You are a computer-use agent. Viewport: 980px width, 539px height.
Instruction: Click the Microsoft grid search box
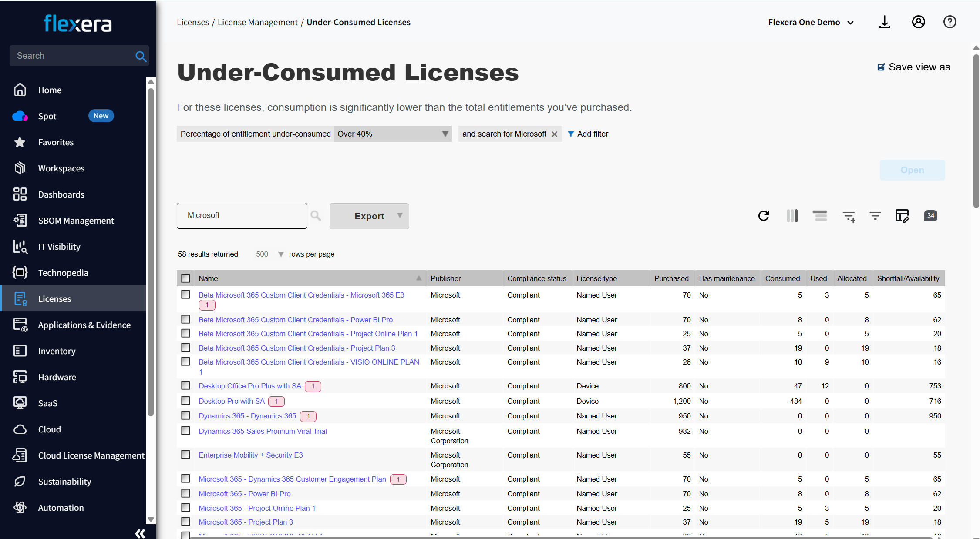pos(242,215)
